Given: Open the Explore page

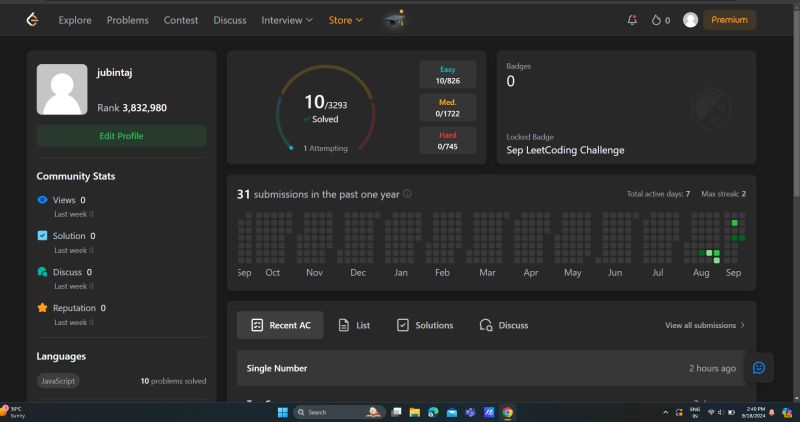Looking at the screenshot, I should [x=75, y=20].
